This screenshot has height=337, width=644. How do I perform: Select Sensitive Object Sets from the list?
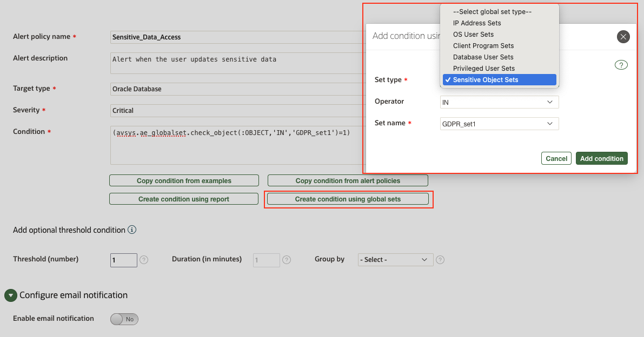(x=499, y=79)
